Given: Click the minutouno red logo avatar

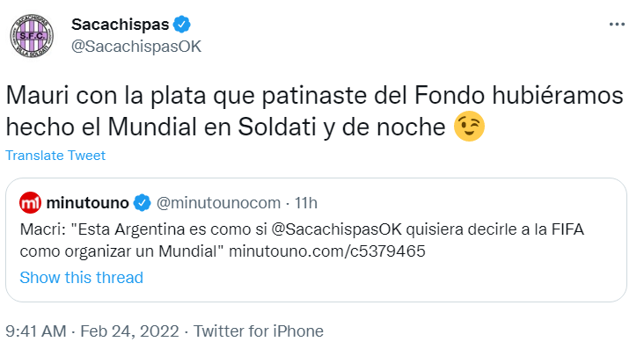Looking at the screenshot, I should (x=31, y=203).
